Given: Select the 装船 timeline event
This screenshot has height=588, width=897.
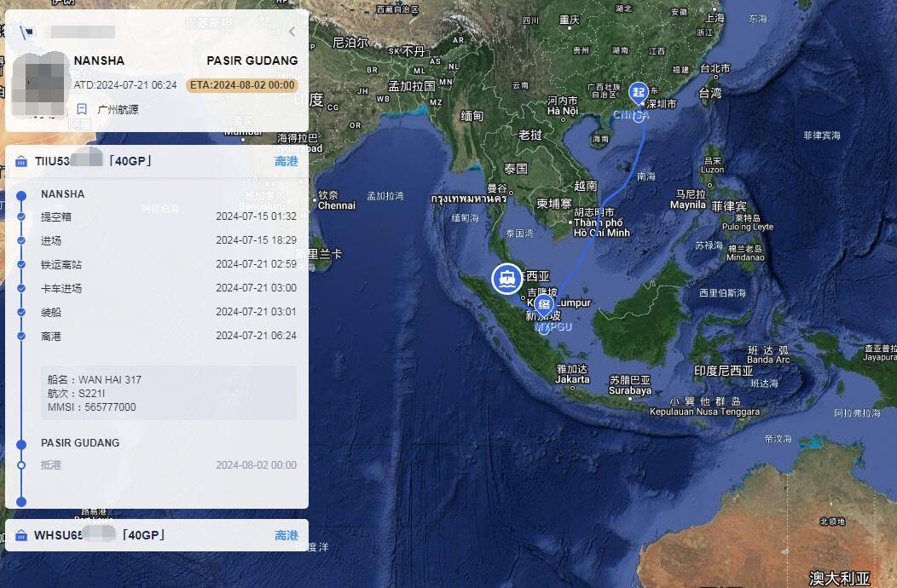Looking at the screenshot, I should pyautogui.click(x=51, y=313).
